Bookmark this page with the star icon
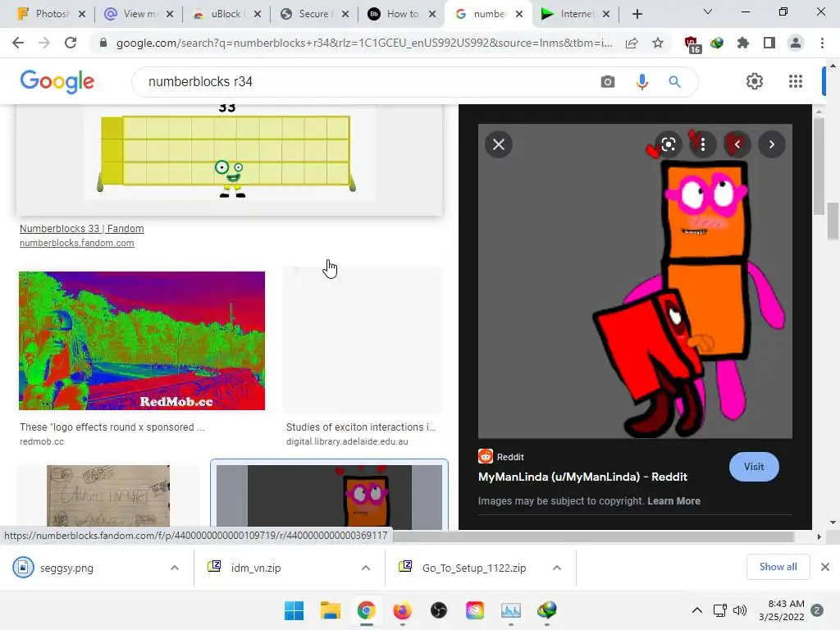840x630 pixels. click(x=658, y=43)
